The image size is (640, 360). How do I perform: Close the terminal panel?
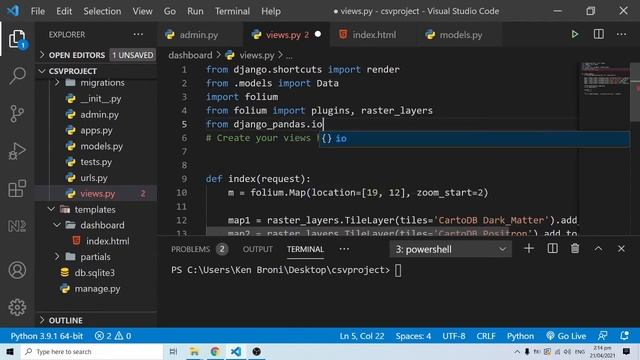tap(621, 249)
